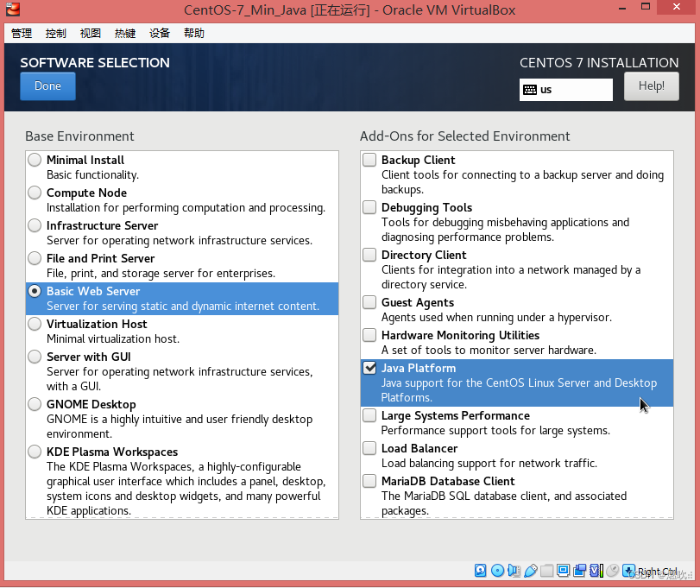Tick the Directory Client checkbox
The height and width of the screenshot is (588, 700).
[x=369, y=255]
